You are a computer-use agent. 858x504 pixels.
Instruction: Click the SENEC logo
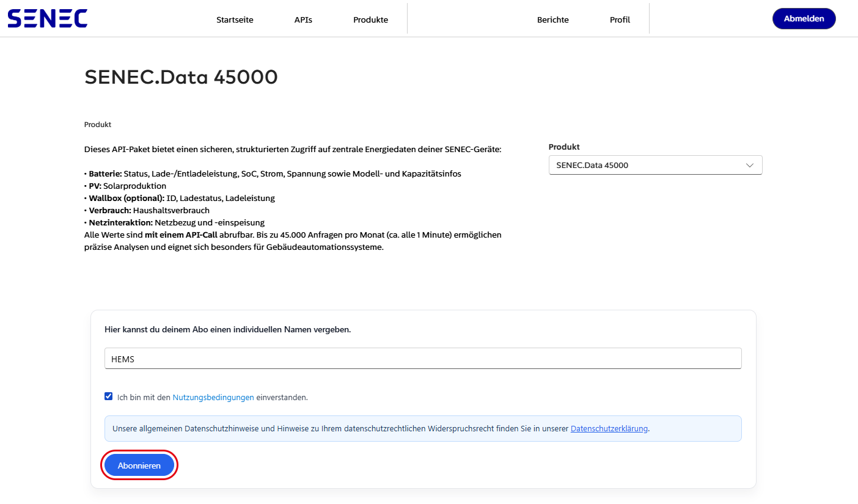pos(48,18)
